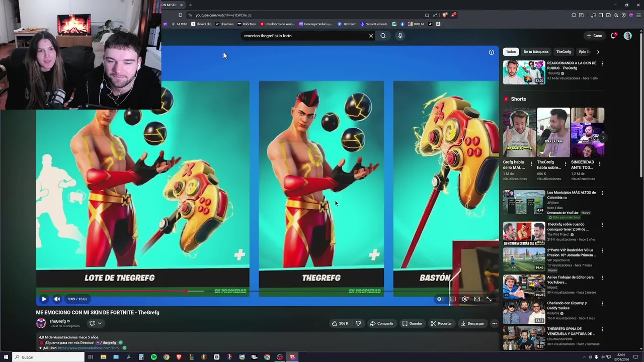Open the GEMINI bookmark

(180, 24)
